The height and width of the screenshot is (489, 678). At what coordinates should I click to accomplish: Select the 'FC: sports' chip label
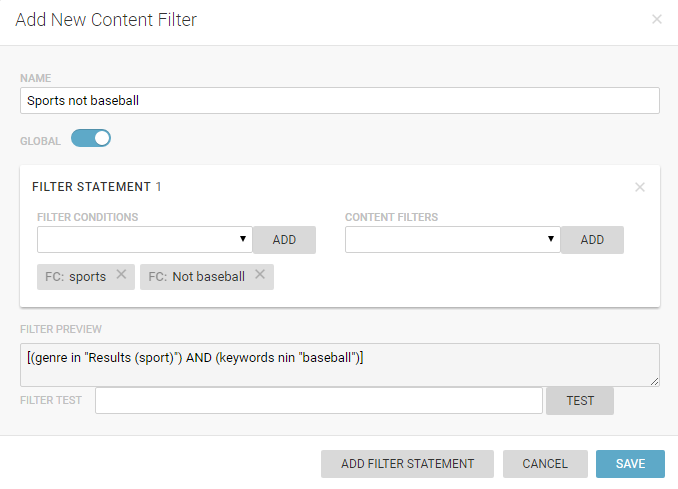coord(76,277)
